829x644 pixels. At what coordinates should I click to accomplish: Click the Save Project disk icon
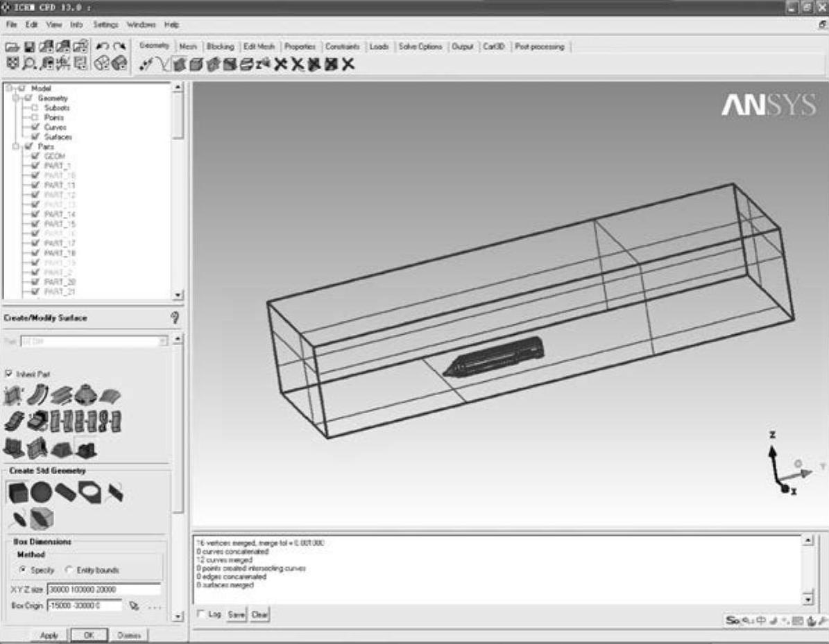coord(29,47)
